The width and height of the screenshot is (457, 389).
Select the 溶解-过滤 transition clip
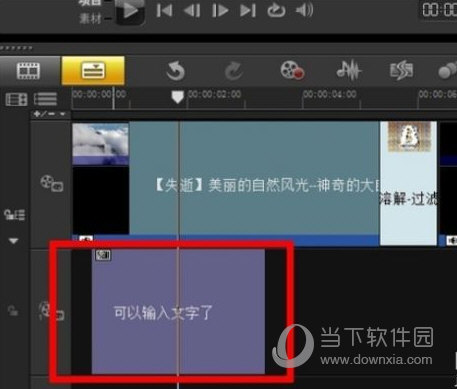408,183
